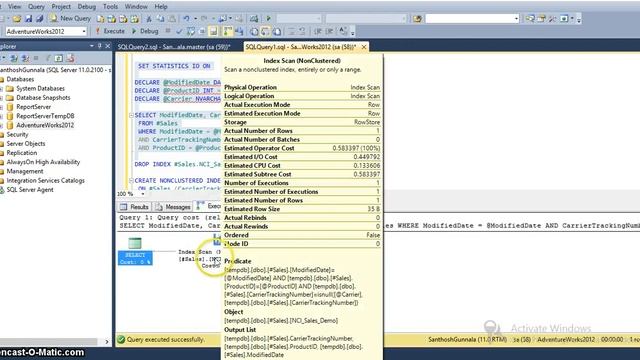Select the Replication folder node

(22, 153)
